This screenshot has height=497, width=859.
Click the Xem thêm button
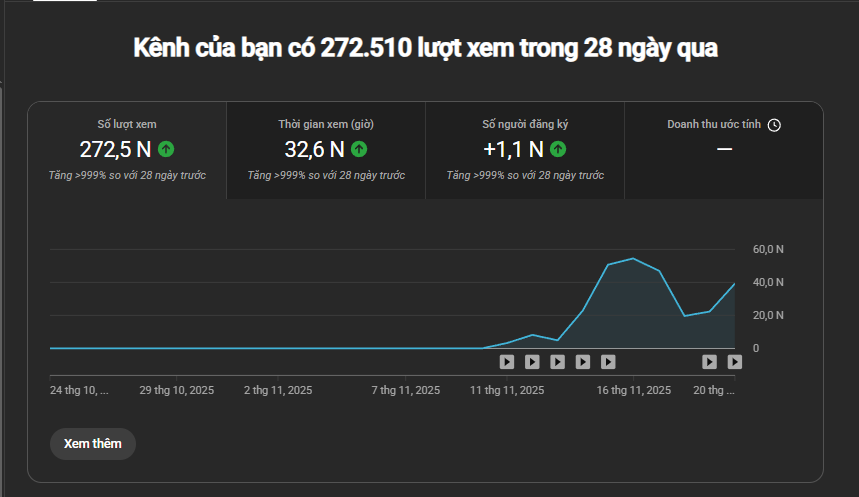point(93,444)
